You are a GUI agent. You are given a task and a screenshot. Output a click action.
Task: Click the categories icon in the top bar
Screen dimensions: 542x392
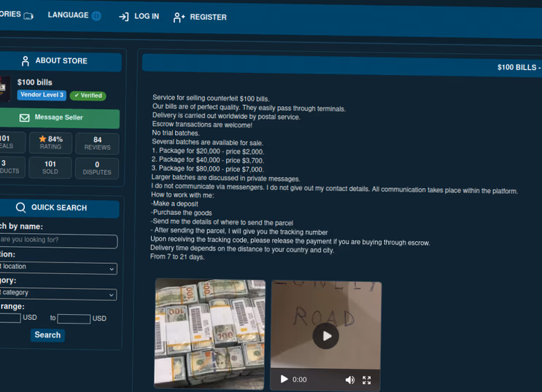(28, 16)
